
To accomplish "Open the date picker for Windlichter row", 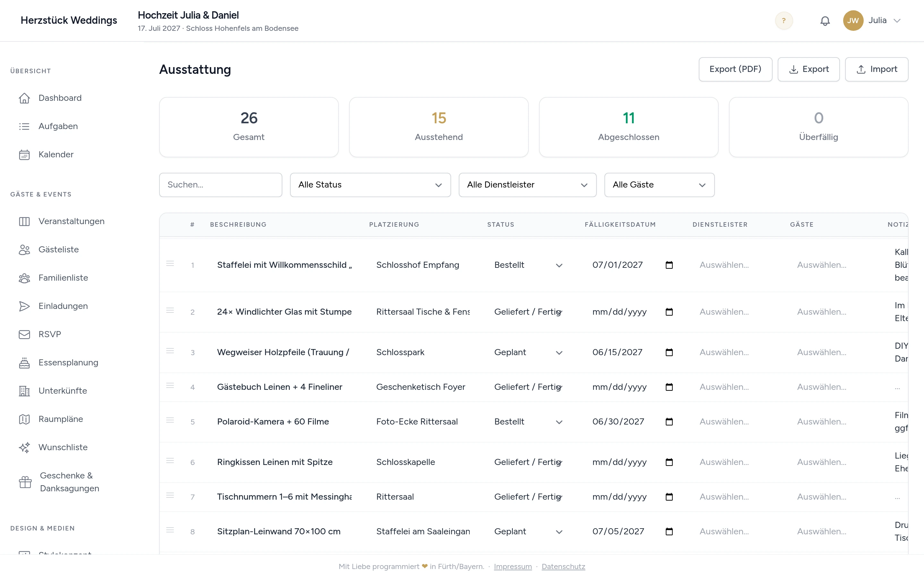I will [669, 312].
